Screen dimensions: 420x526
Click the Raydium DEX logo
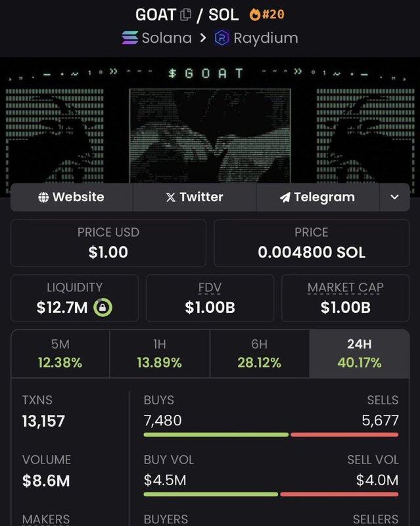[x=222, y=37]
